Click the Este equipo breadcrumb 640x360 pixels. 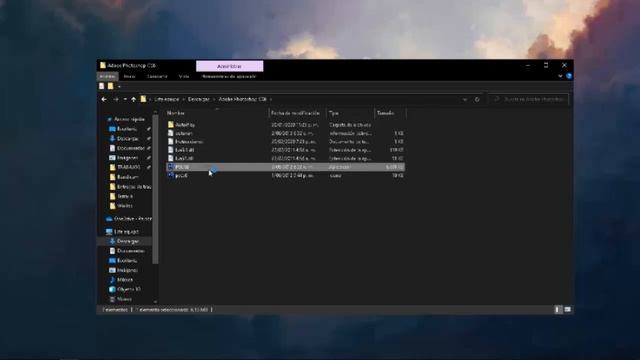coord(167,99)
